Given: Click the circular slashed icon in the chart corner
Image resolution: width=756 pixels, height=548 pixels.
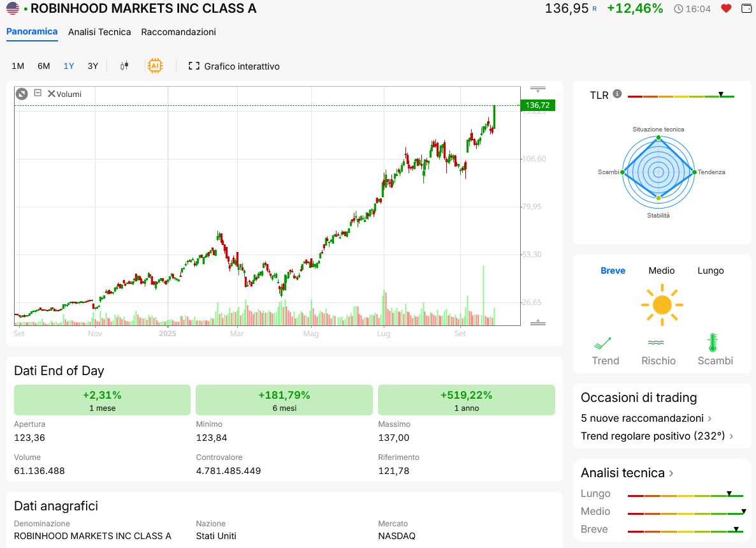Looking at the screenshot, I should pyautogui.click(x=22, y=94).
